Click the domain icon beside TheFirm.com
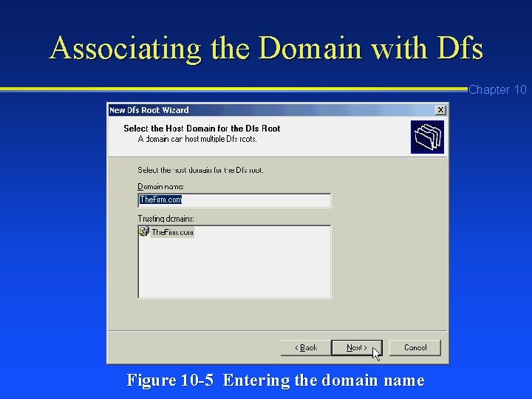Screen dimensions: 532x399 click(x=144, y=232)
